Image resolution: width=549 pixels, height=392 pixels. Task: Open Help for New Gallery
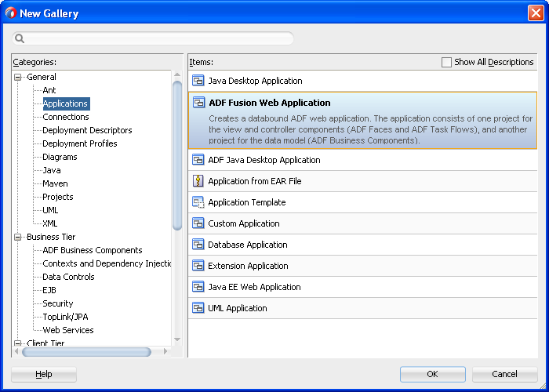tap(44, 375)
